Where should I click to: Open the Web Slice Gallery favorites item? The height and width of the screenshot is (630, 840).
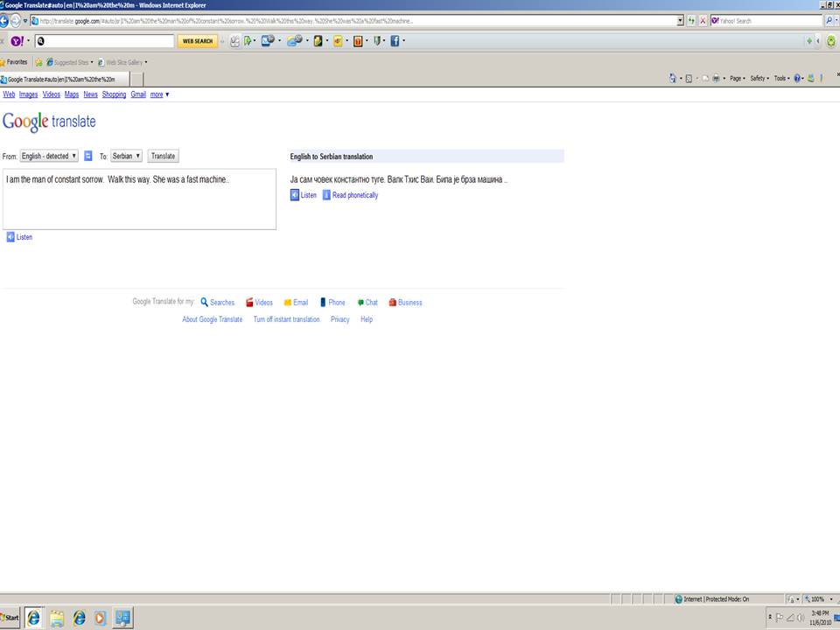pos(123,62)
